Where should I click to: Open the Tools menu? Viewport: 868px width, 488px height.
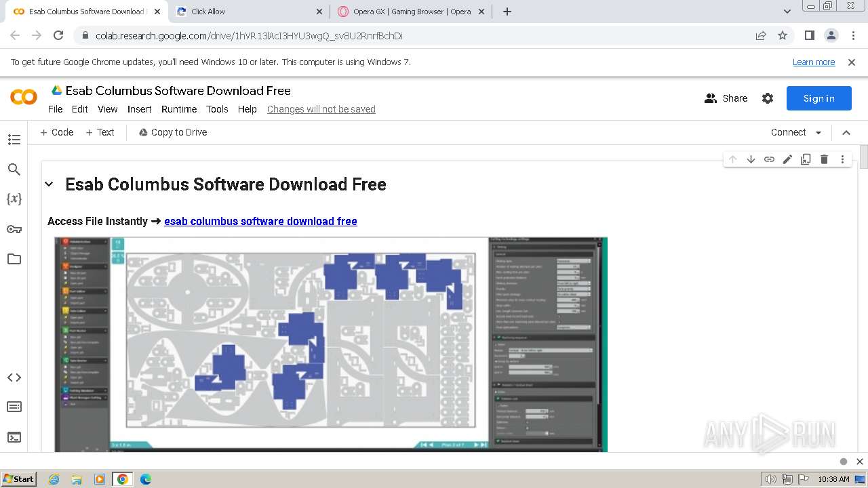[x=217, y=109]
